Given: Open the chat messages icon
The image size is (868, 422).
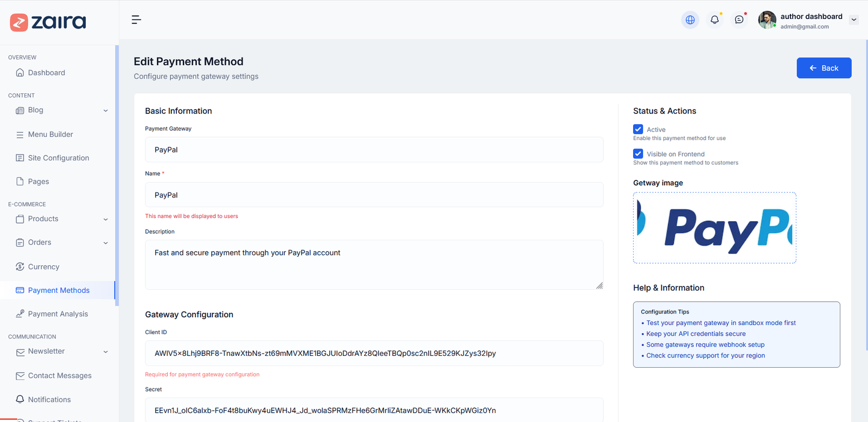Looking at the screenshot, I should pyautogui.click(x=739, y=20).
